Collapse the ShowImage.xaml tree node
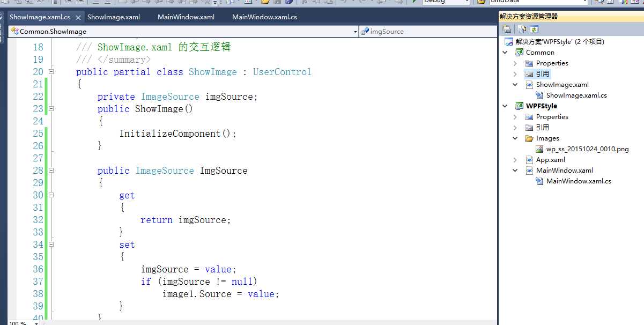This screenshot has width=644, height=325. pos(515,84)
